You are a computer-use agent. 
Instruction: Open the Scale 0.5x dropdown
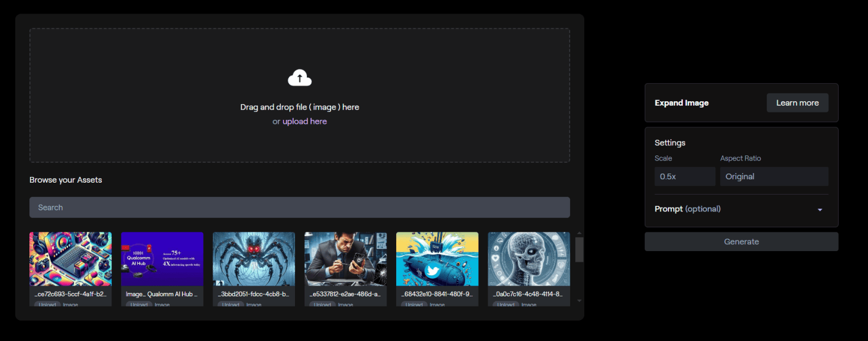[684, 176]
